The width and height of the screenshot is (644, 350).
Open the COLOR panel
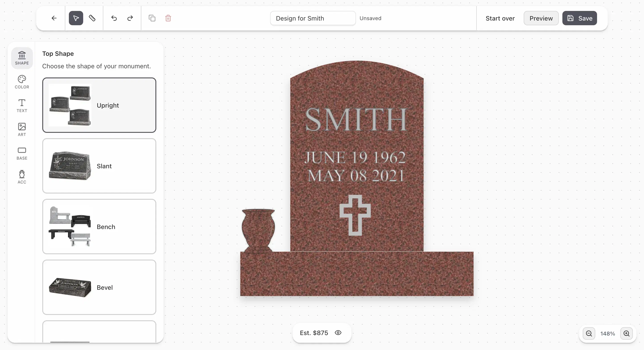pos(22,82)
